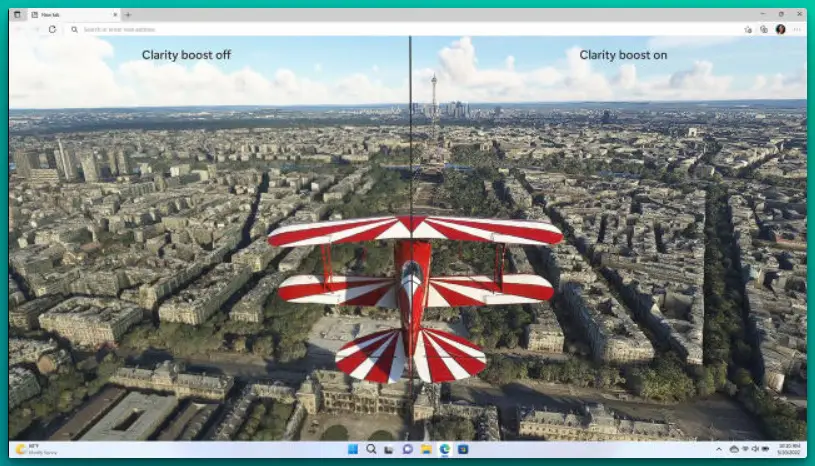This screenshot has width=815, height=466.
Task: Reload the page with refresh icon
Action: 52,30
